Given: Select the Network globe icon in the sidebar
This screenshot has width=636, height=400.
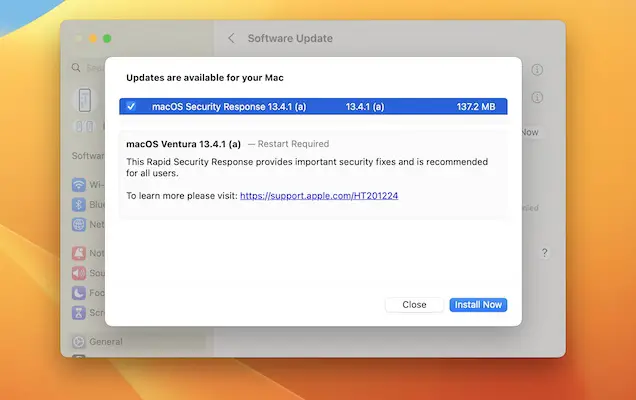Looking at the screenshot, I should point(78,225).
